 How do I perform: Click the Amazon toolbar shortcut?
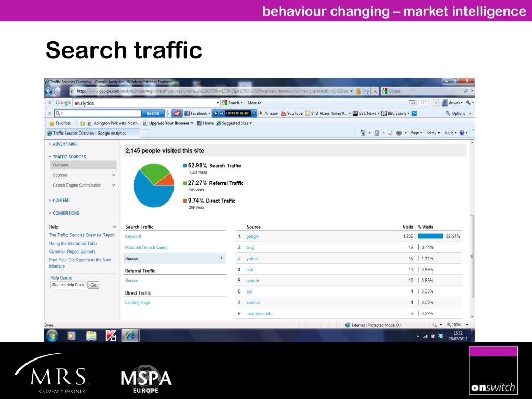pyautogui.click(x=269, y=113)
